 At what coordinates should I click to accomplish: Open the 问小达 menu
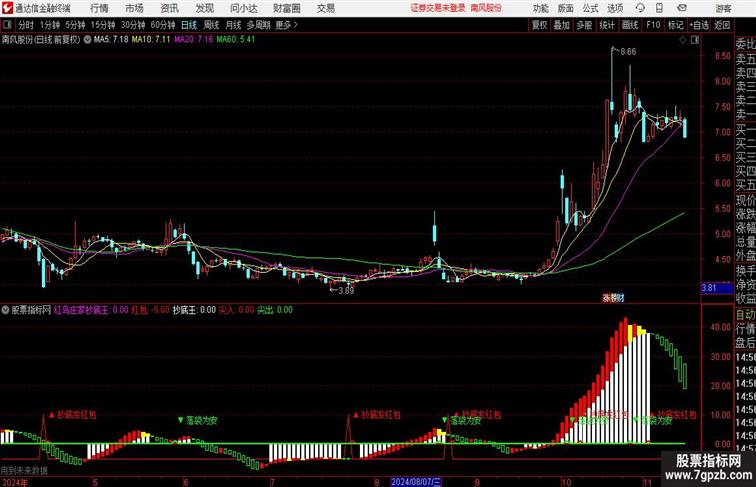point(243,8)
